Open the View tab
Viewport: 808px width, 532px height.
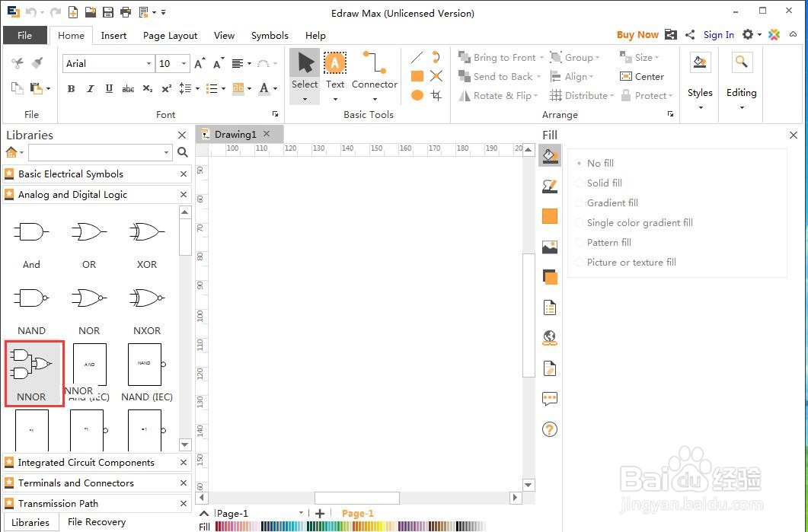pos(224,35)
